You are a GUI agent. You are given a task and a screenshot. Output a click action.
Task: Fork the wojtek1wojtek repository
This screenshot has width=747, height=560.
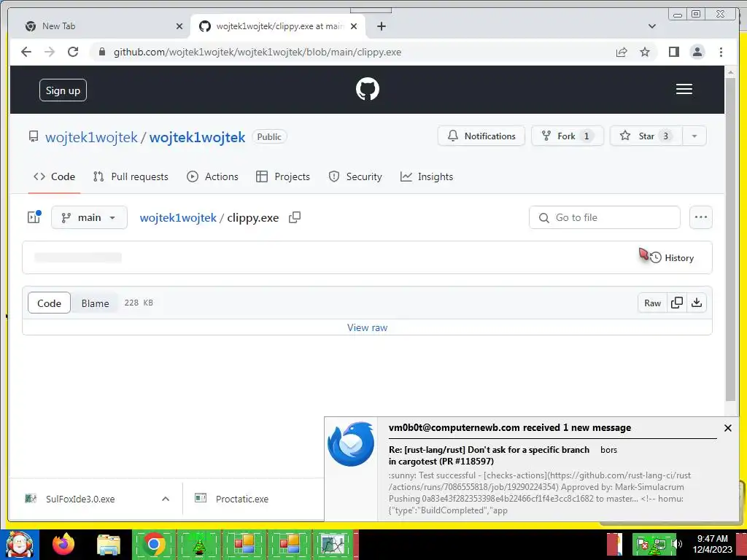coord(568,136)
